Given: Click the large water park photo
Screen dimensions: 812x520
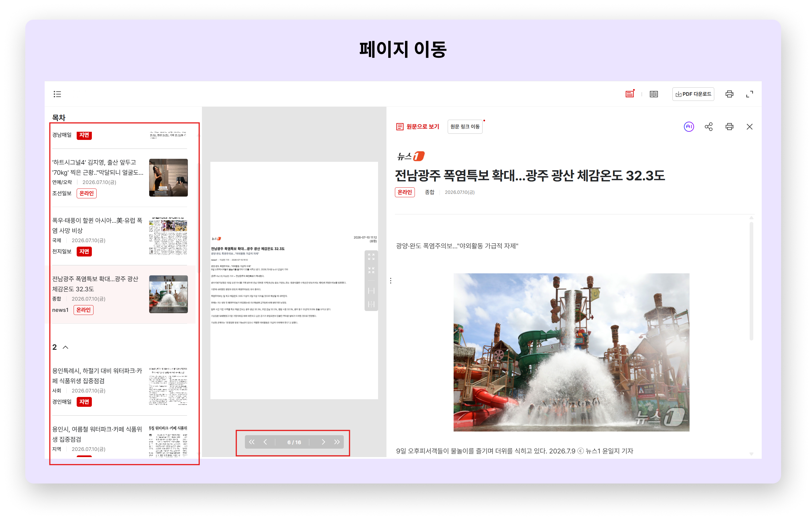Looking at the screenshot, I should click(x=571, y=352).
